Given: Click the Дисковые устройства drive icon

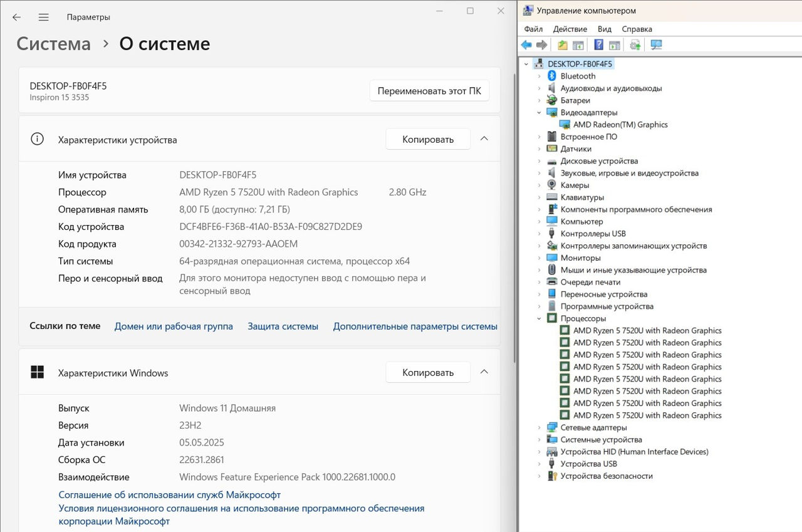Looking at the screenshot, I should click(x=552, y=161).
